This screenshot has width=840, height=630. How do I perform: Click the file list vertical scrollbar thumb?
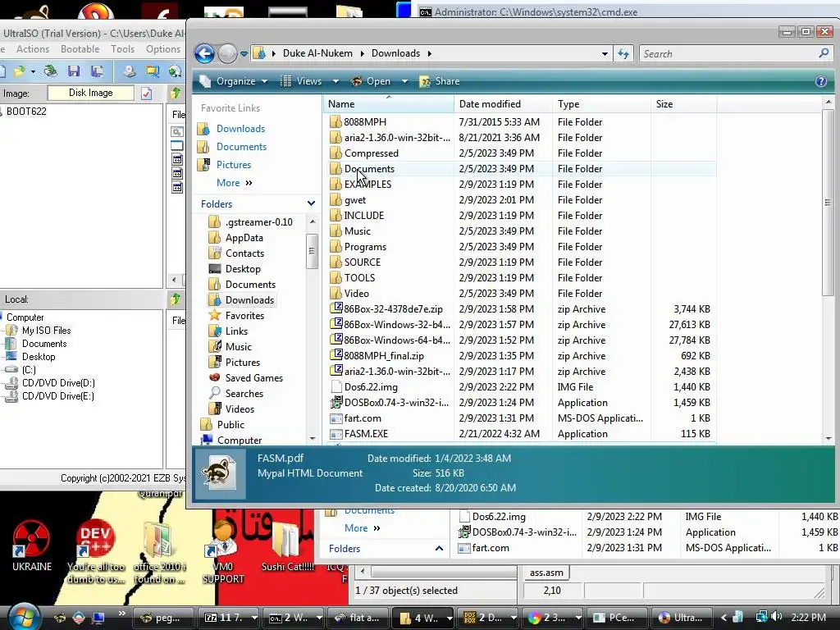(x=829, y=203)
